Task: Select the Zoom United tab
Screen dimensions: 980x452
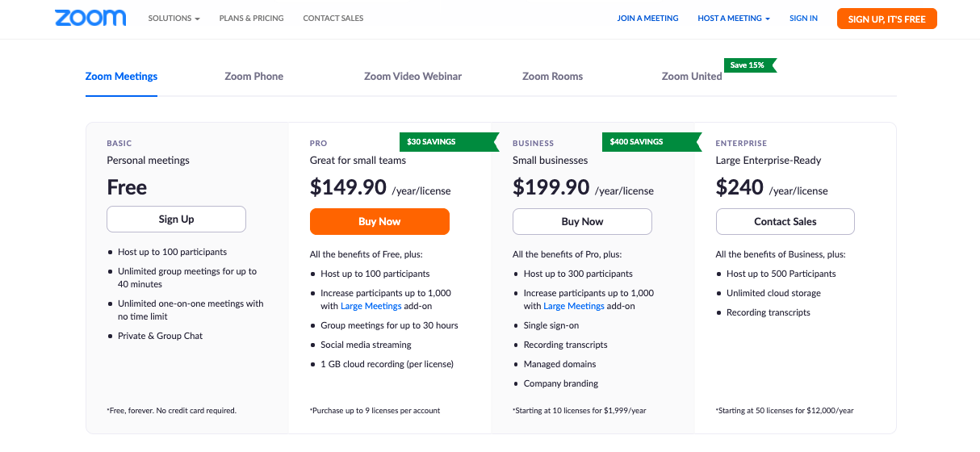Action: pos(692,77)
